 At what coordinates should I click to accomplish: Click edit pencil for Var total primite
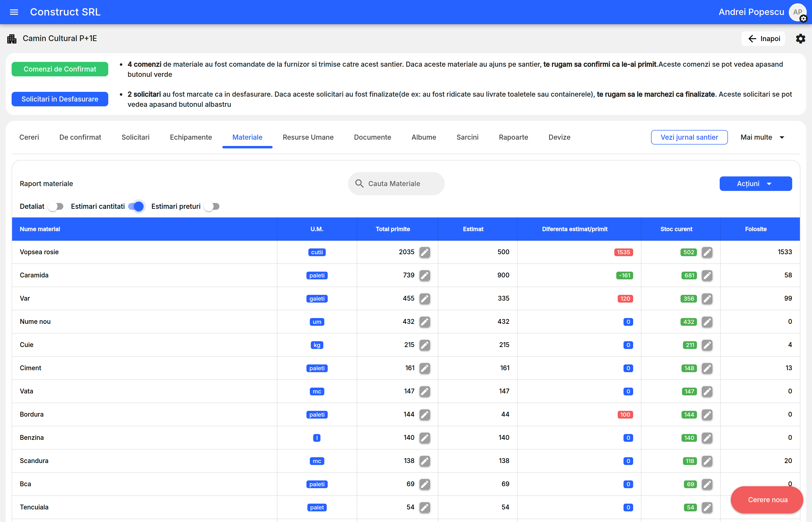coord(425,299)
